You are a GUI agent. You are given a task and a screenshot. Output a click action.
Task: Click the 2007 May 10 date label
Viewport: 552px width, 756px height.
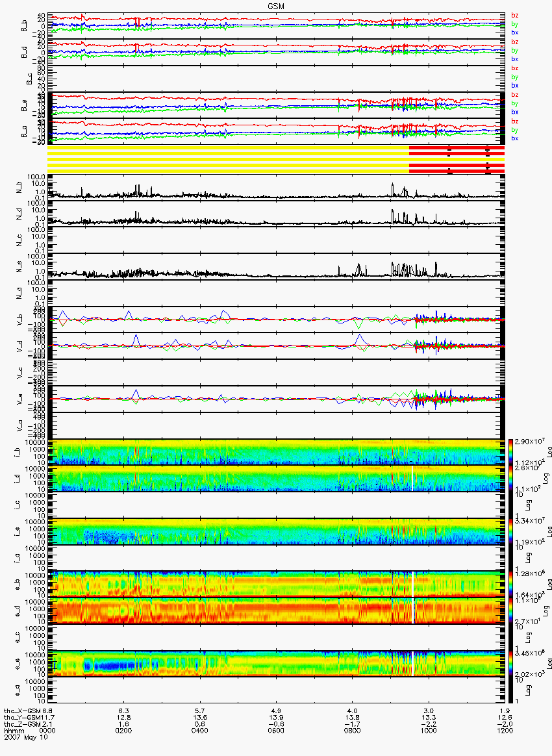point(26,738)
